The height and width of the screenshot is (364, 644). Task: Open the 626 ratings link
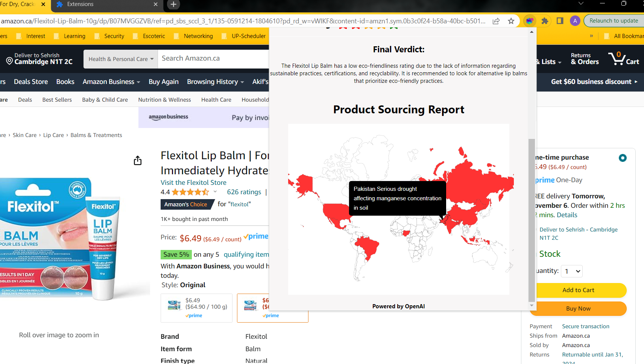pos(244,192)
